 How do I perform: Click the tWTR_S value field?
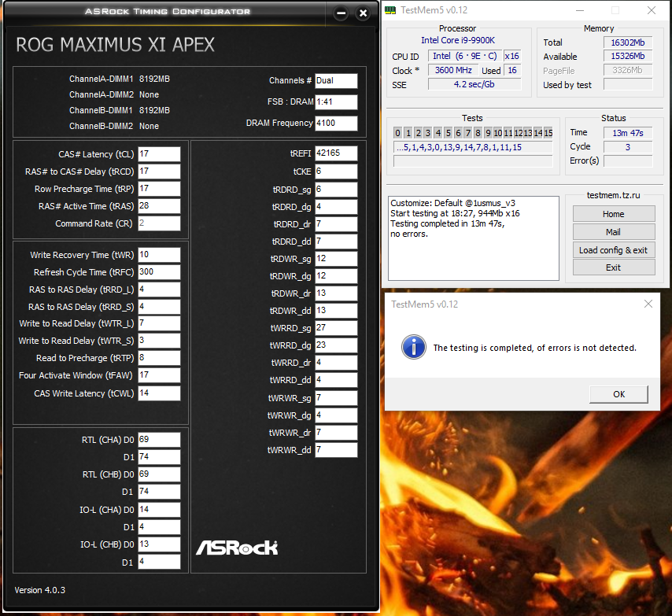(x=159, y=341)
